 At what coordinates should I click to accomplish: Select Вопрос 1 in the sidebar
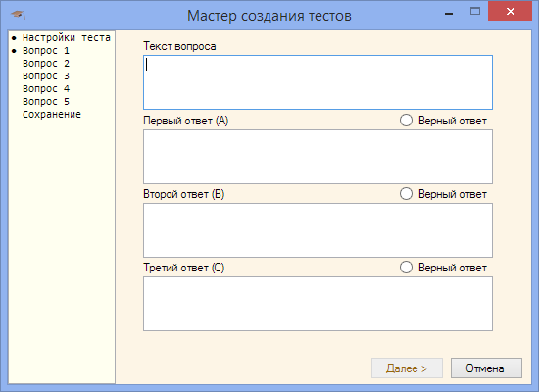coord(46,51)
